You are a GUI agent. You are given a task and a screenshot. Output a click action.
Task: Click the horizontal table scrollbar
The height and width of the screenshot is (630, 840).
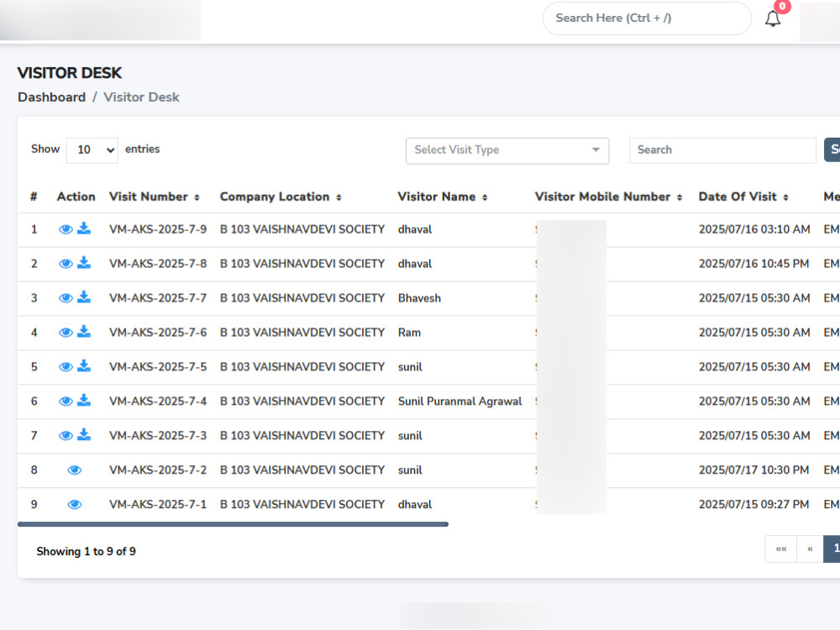pos(233,524)
